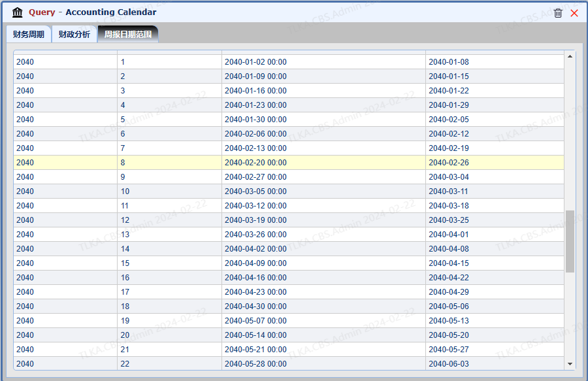Select end date 2040-04-15
Viewport: 588px width, 381px height.
495,263
